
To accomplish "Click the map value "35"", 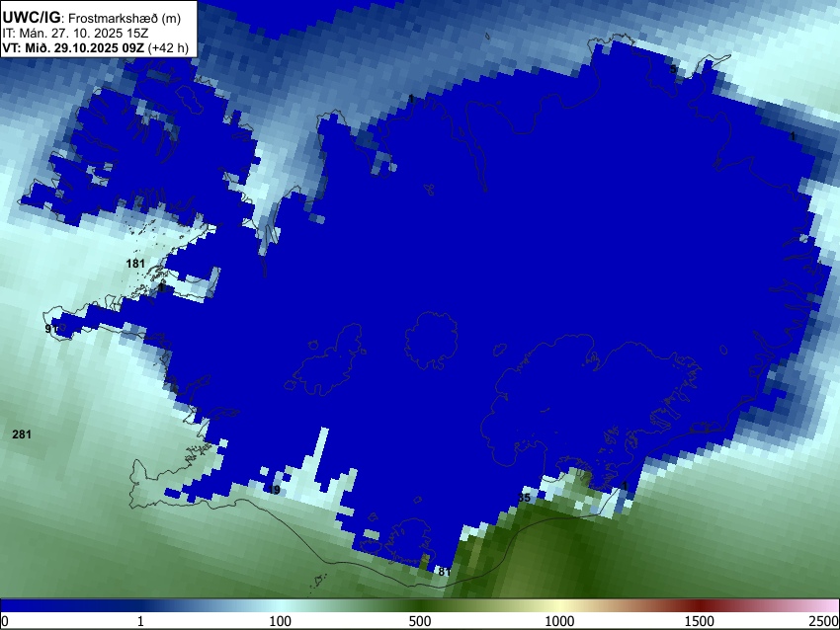I will (x=525, y=498).
